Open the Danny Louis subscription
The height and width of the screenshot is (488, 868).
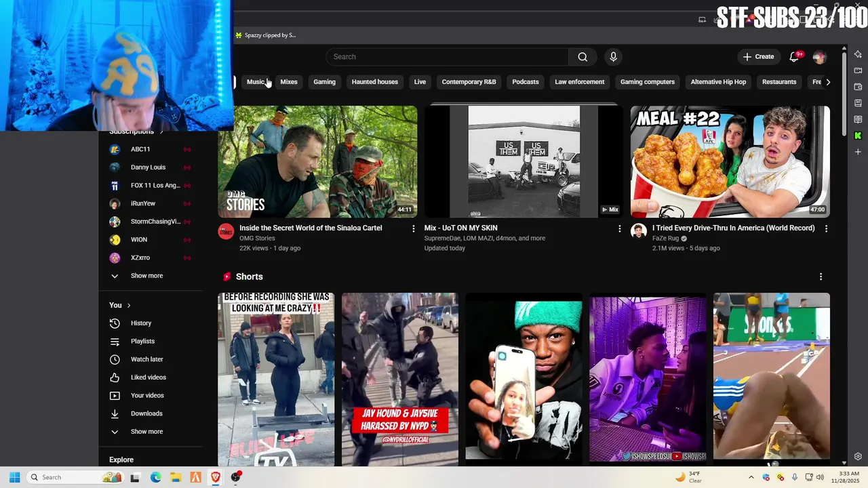pyautogui.click(x=151, y=167)
